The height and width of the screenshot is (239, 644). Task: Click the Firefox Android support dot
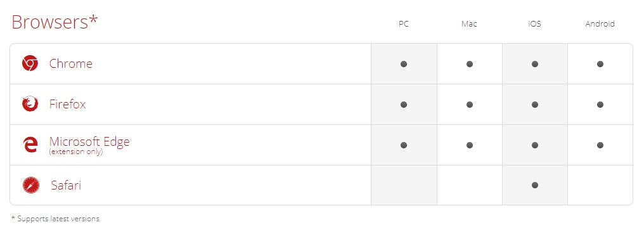[600, 105]
